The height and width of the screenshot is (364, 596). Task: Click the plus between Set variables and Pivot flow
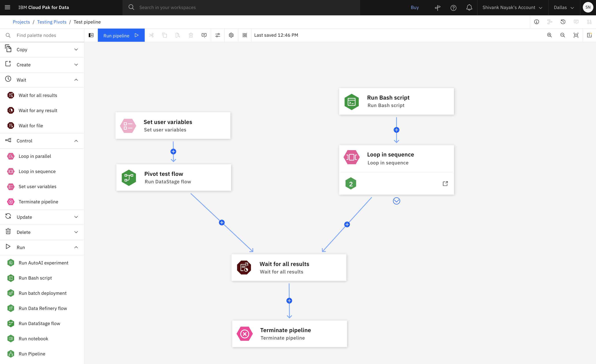click(x=173, y=151)
